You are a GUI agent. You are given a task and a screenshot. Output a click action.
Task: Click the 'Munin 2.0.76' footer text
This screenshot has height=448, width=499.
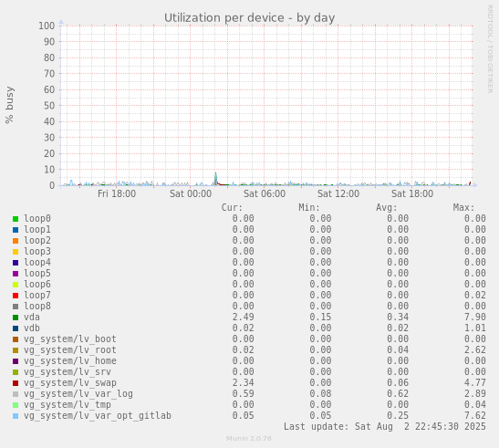(x=249, y=439)
